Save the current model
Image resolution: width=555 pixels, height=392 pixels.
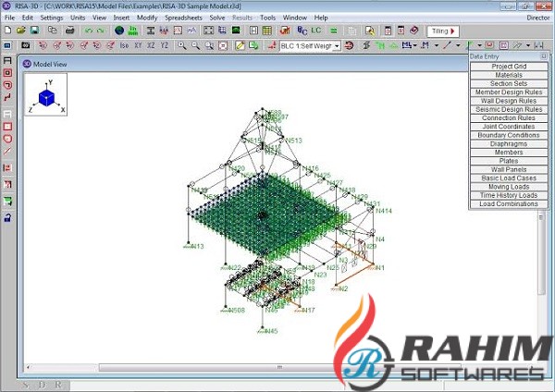[x=35, y=31]
